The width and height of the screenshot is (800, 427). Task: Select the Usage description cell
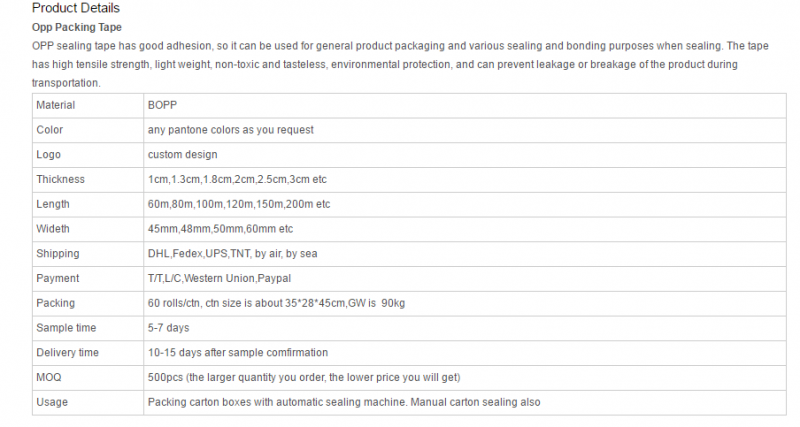click(x=465, y=402)
